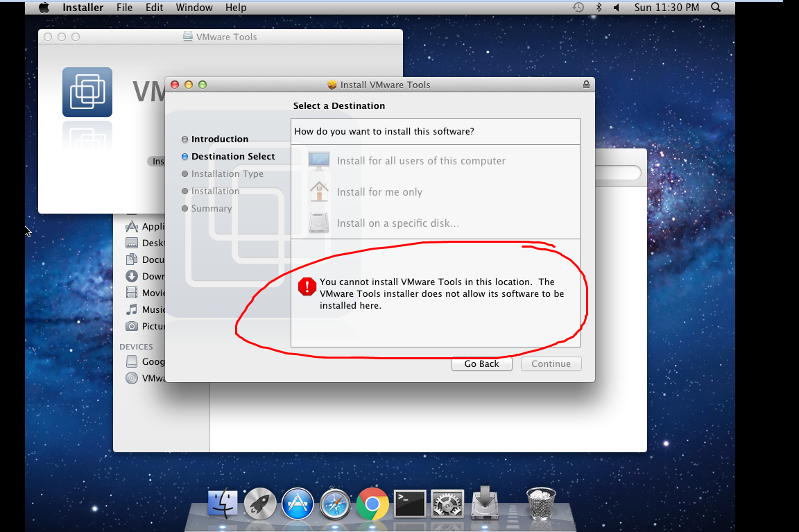The height and width of the screenshot is (532, 799).
Task: Open the Installer application menu
Action: (x=83, y=8)
